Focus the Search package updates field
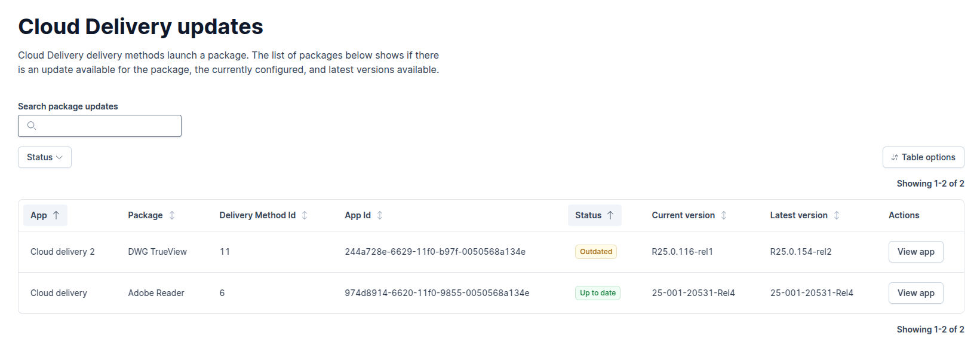The image size is (980, 357). (x=107, y=126)
